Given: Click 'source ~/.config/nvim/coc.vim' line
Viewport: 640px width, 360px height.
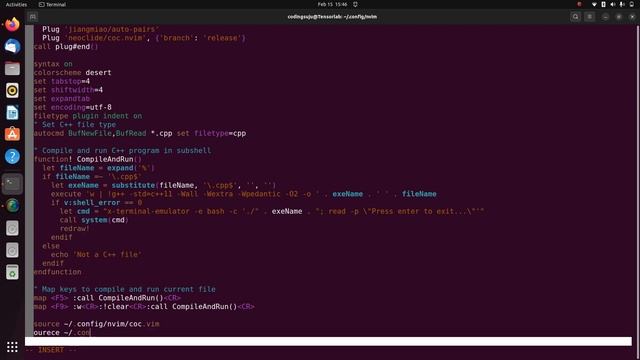Looking at the screenshot, I should [96, 324].
